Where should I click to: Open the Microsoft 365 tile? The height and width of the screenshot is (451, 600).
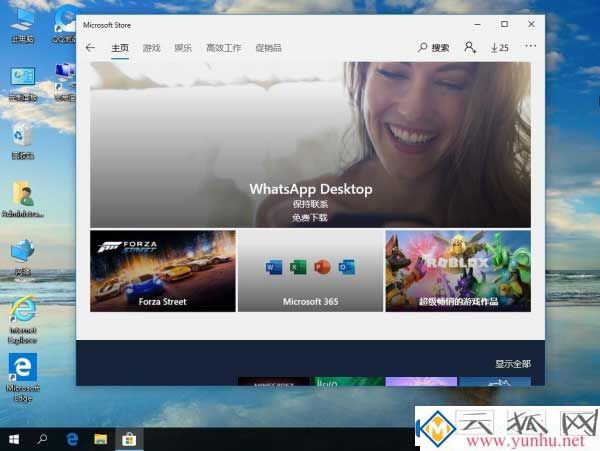coord(310,271)
